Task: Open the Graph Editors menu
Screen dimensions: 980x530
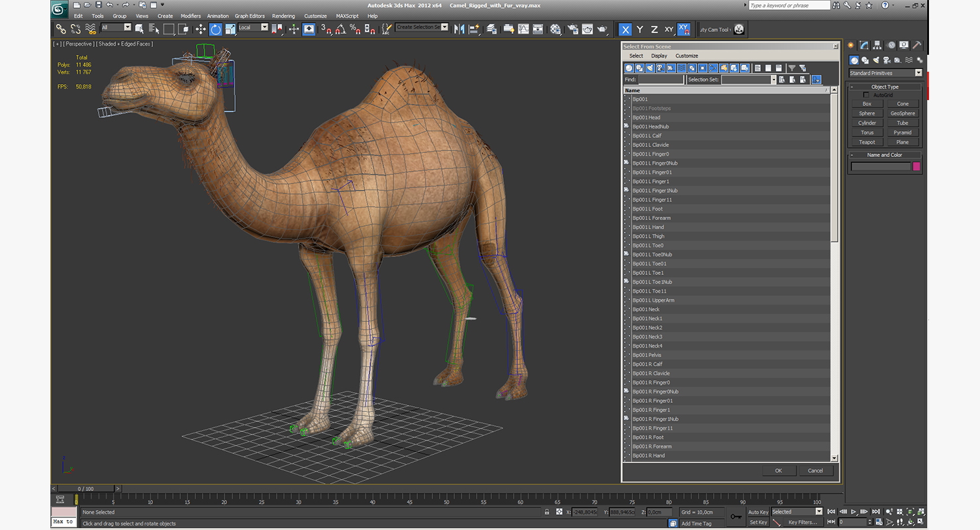Action: click(250, 16)
